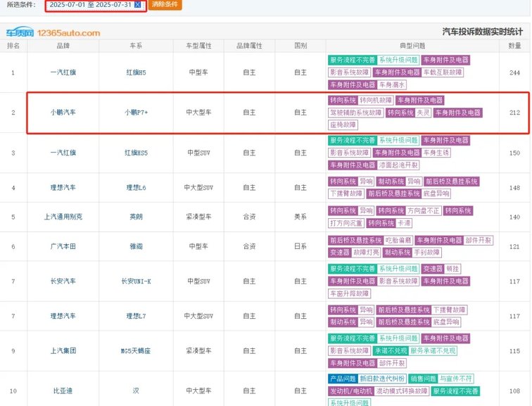The width and height of the screenshot is (532, 406).
Task: Open the 理想L7 series link
Action: [x=136, y=316]
